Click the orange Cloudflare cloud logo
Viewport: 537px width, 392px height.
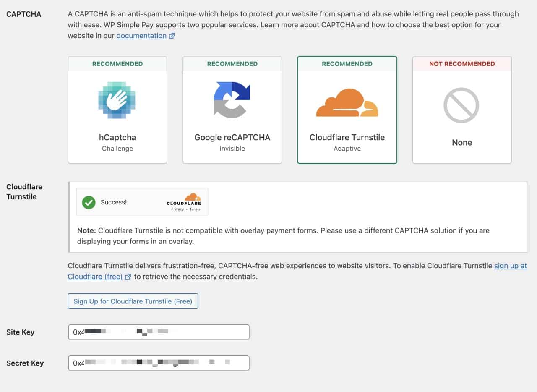(x=347, y=102)
